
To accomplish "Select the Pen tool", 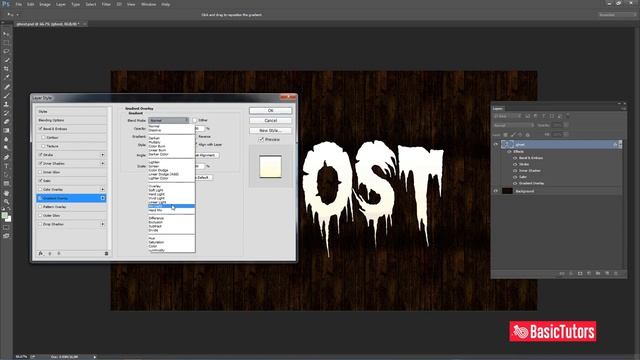I will pos(6,157).
